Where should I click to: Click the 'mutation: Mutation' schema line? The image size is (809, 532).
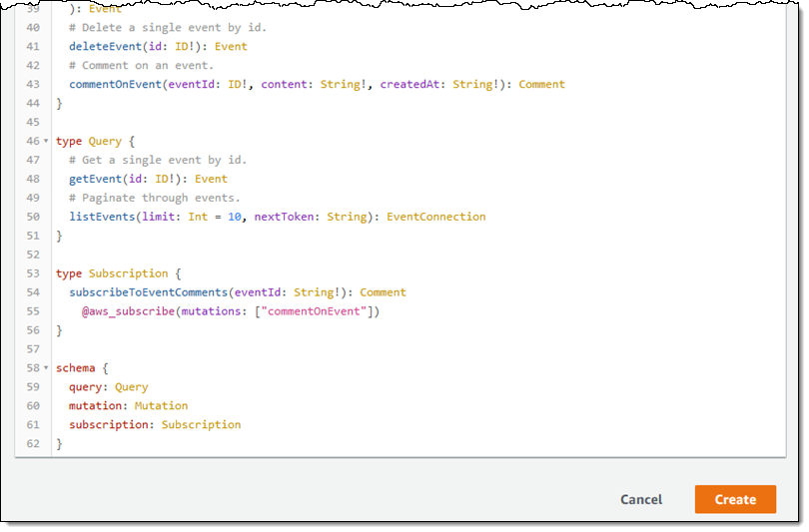[x=128, y=406]
